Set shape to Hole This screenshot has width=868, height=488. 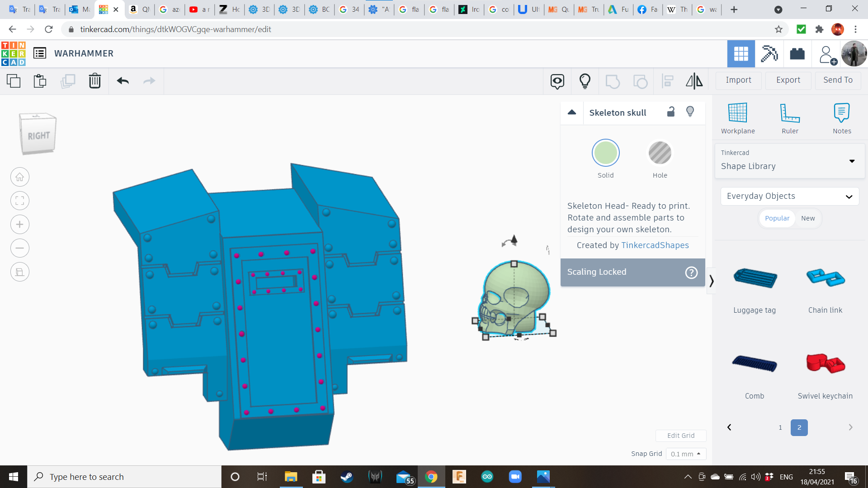point(660,153)
